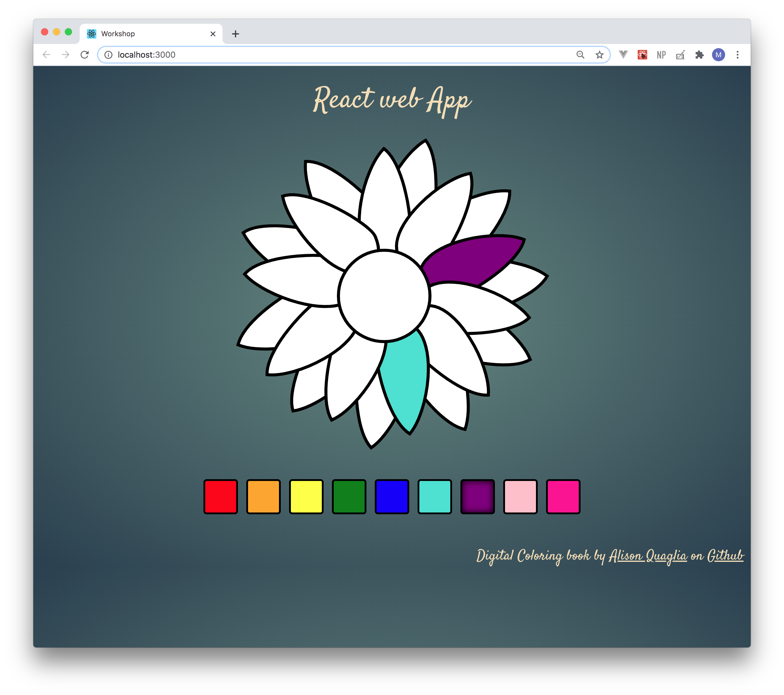784x695 pixels.
Task: Pick the red color swatch
Action: 221,496
